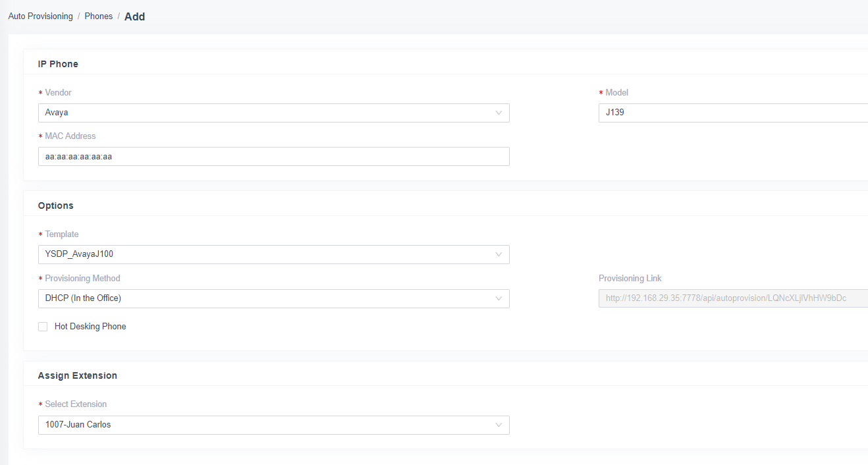Open the Model dropdown showing J139

click(733, 113)
